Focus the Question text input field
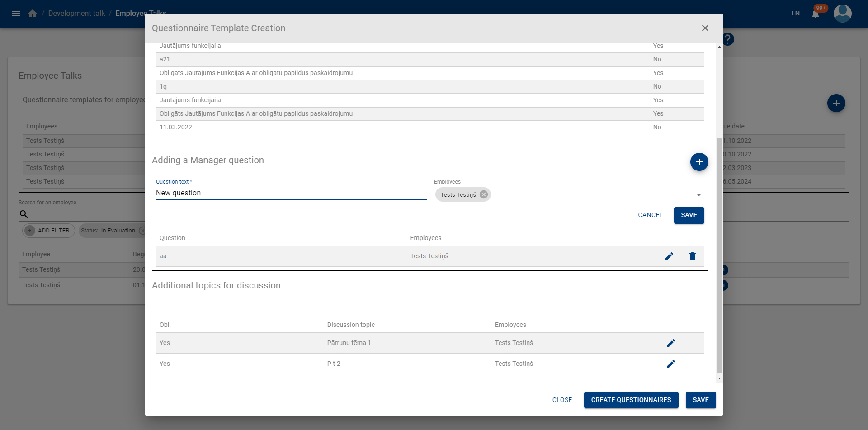 (291, 193)
